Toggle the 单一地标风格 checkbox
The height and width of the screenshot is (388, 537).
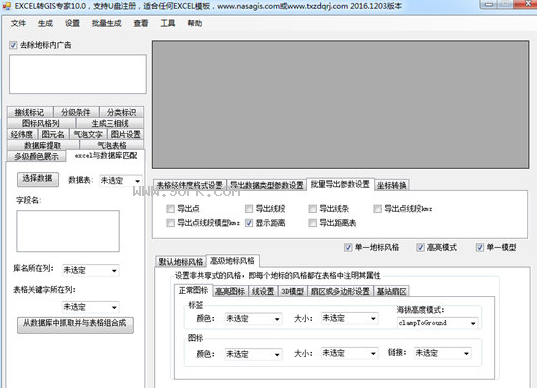pos(348,247)
